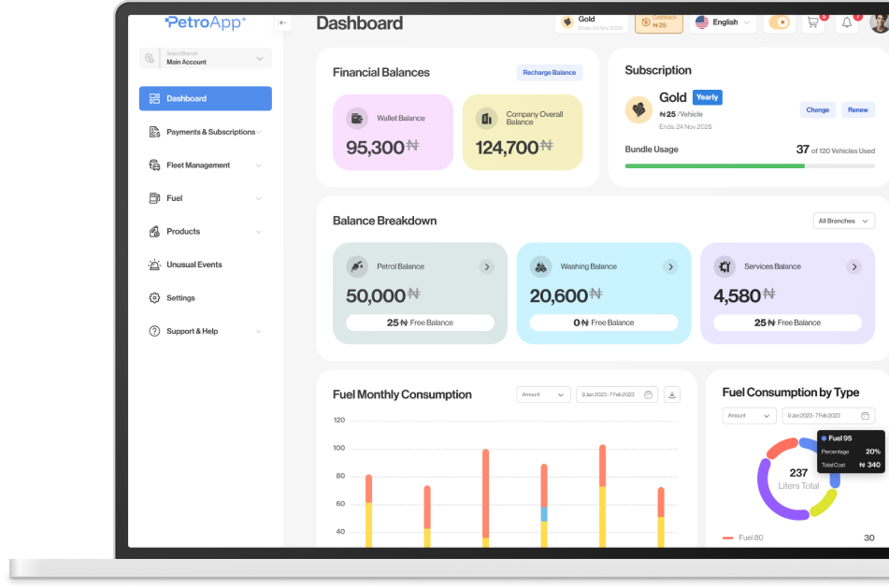The image size is (889, 588).
Task: Open Petrol Balance details arrow
Action: coord(486,266)
